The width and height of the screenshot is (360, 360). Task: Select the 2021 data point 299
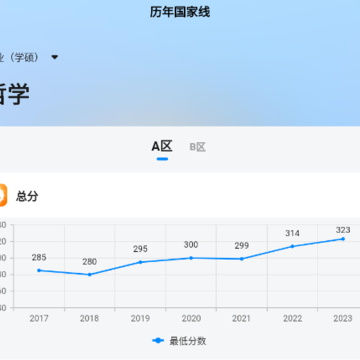pyautogui.click(x=242, y=259)
